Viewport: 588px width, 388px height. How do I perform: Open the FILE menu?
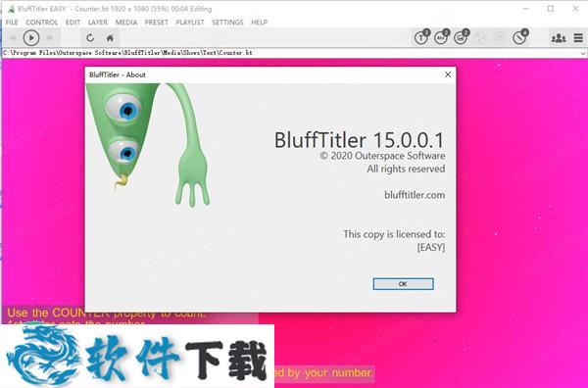tap(12, 23)
